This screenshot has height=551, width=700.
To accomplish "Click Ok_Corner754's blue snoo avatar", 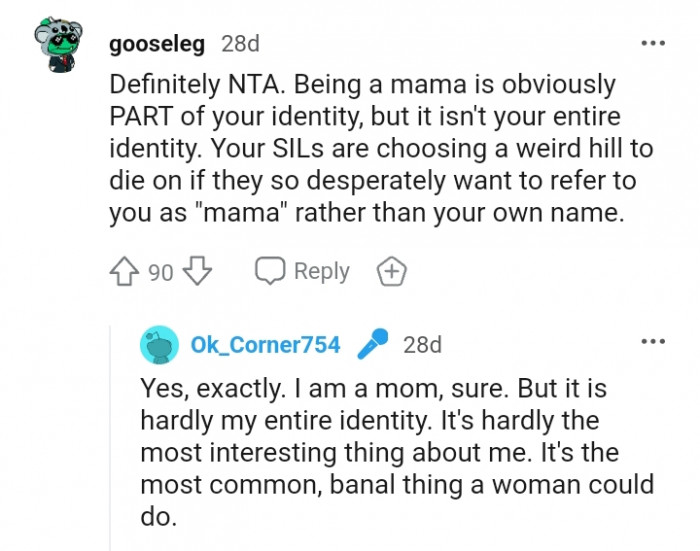I will point(160,345).
